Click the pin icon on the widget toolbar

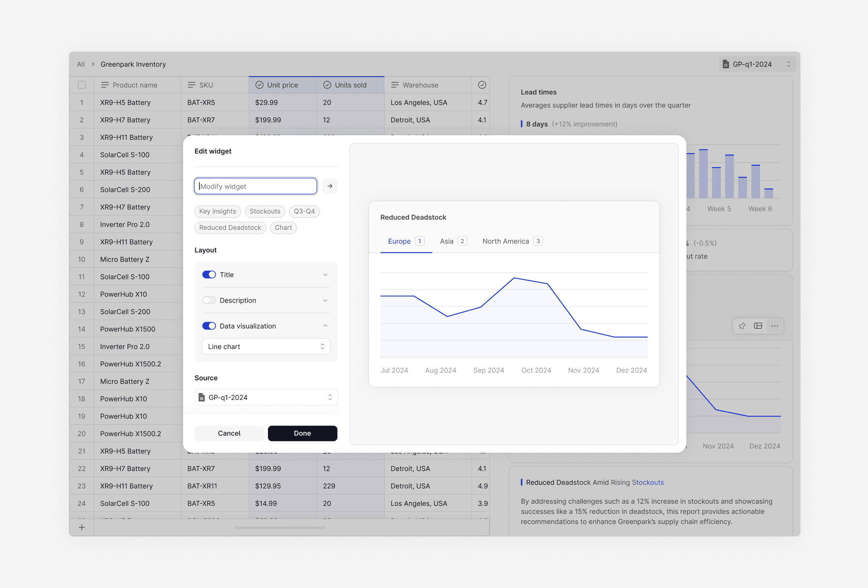coord(742,326)
